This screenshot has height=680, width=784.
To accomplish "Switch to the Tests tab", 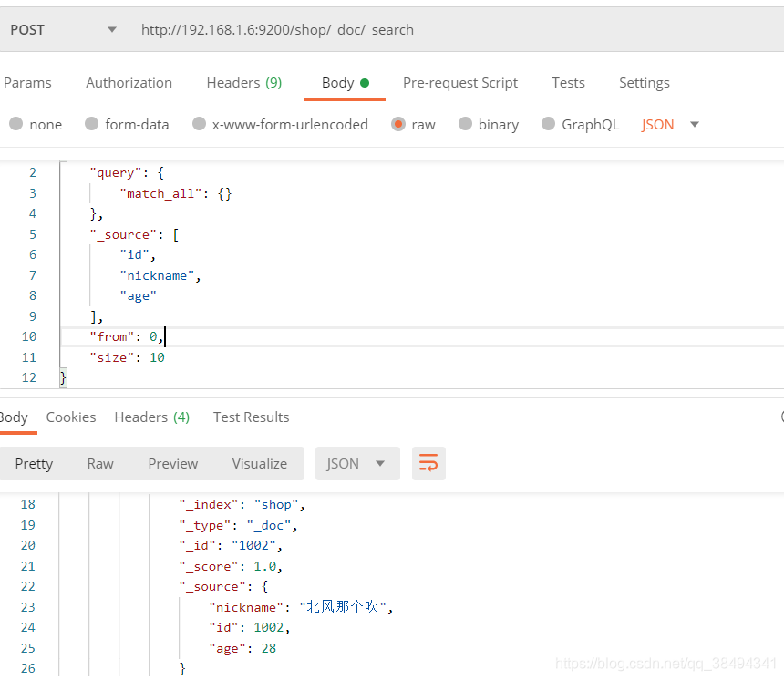I will coord(568,83).
